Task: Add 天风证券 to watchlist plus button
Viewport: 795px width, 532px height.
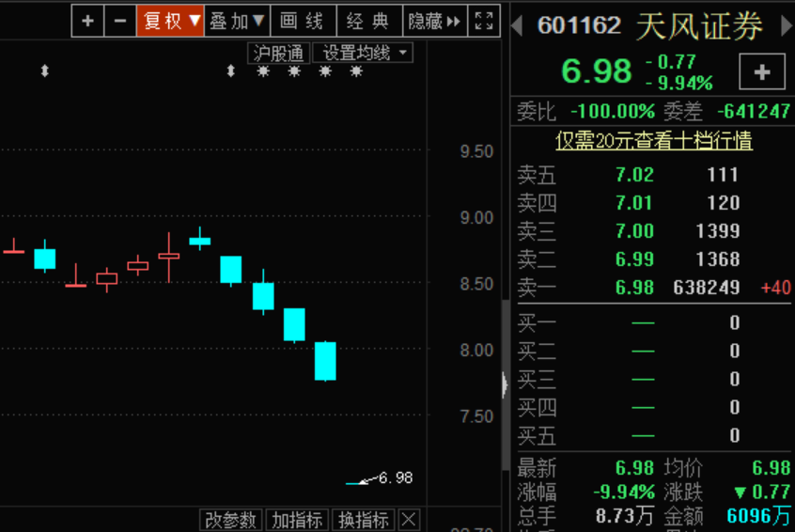Action: (x=762, y=72)
